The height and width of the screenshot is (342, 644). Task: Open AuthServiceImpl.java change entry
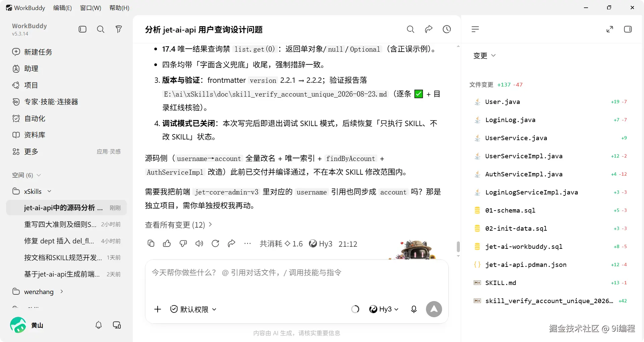(550, 174)
